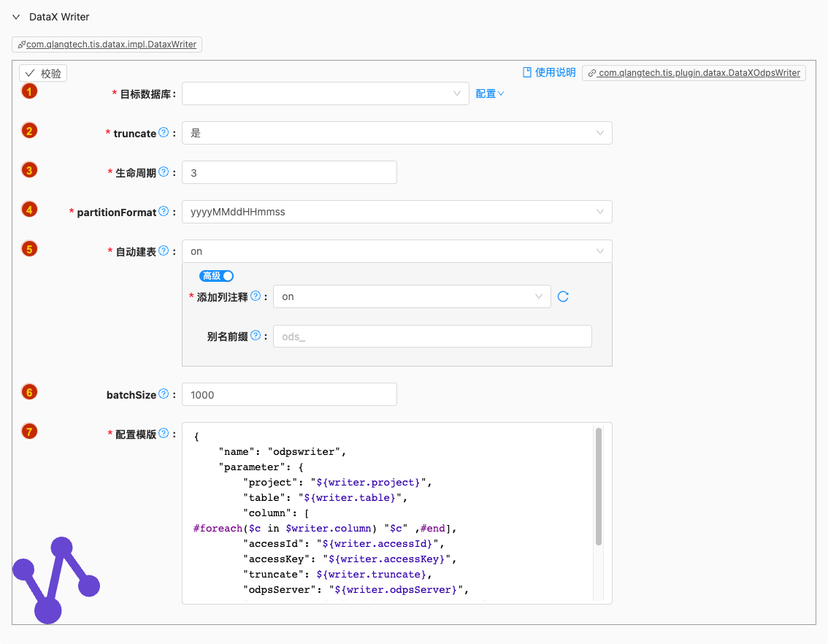The height and width of the screenshot is (644, 828).
Task: Click the 校验 validate button
Action: [43, 73]
